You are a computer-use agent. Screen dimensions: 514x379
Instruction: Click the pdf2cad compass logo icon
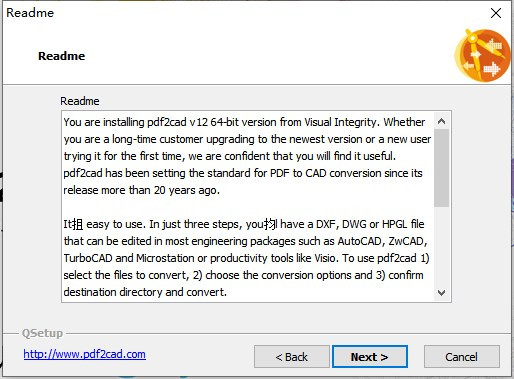point(482,55)
